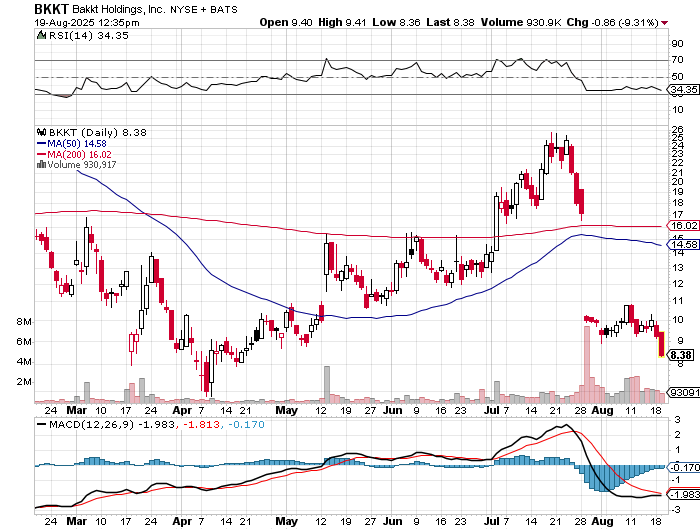Click the BKKT (Daily) 8.38 legend label

97,132
